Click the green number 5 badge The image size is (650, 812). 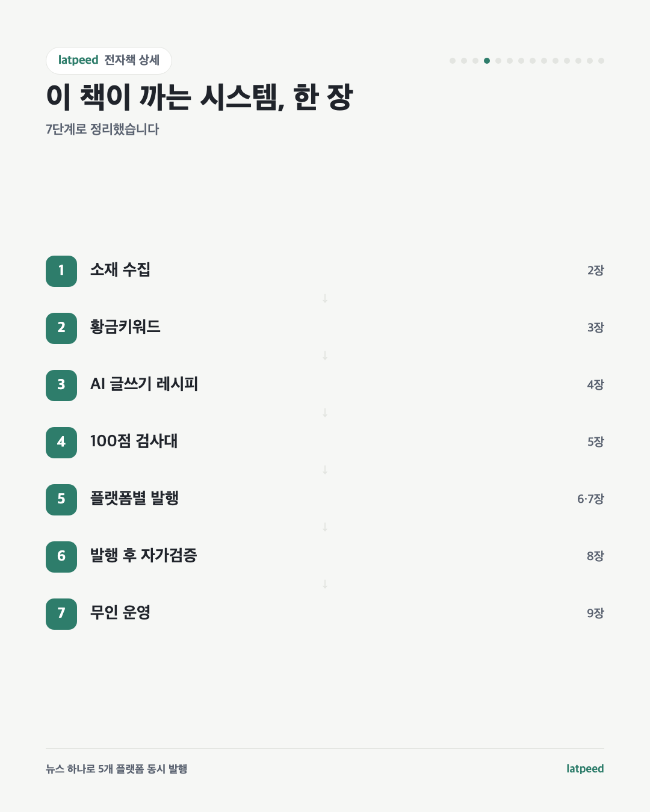click(61, 500)
